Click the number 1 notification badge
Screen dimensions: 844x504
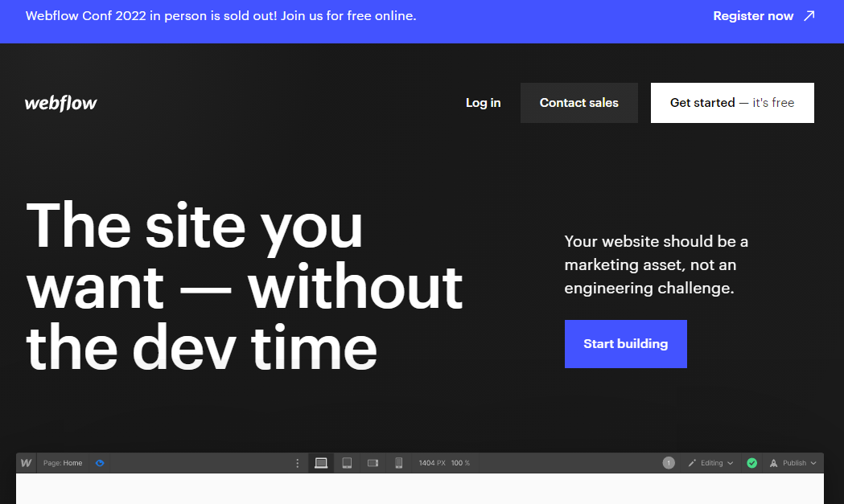click(x=669, y=463)
